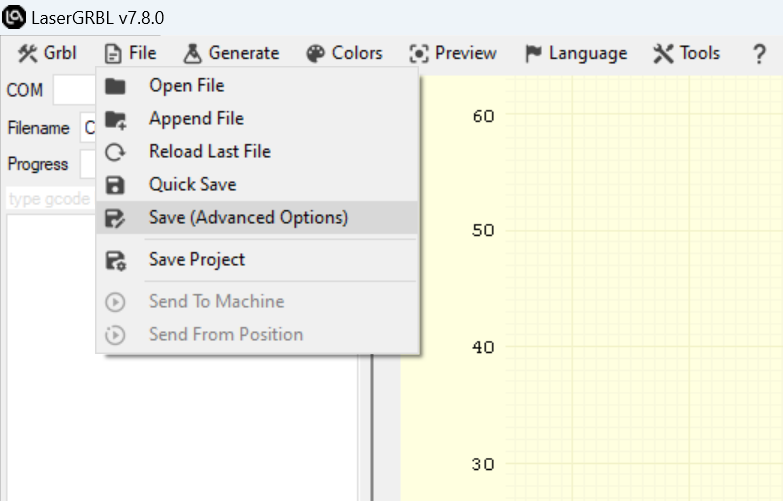Expand the Colors menu

click(344, 53)
